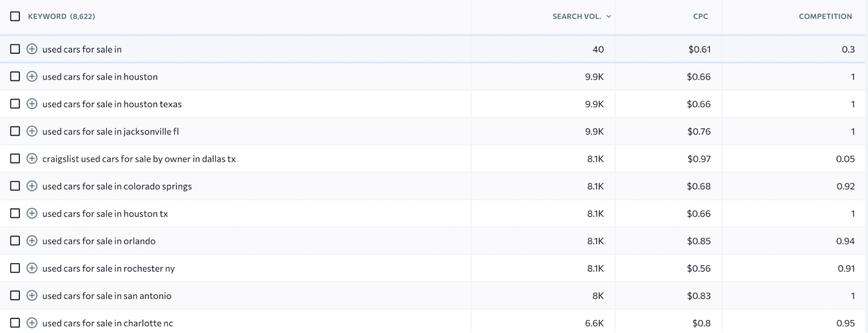Click plus icon beside 'used cars for sale in'
868x333 pixels.
(x=32, y=49)
